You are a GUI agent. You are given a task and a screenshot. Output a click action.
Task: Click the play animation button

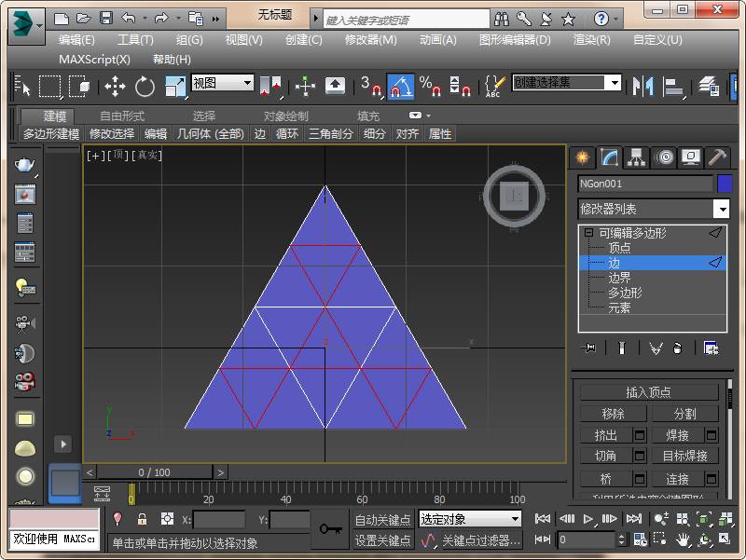(588, 519)
